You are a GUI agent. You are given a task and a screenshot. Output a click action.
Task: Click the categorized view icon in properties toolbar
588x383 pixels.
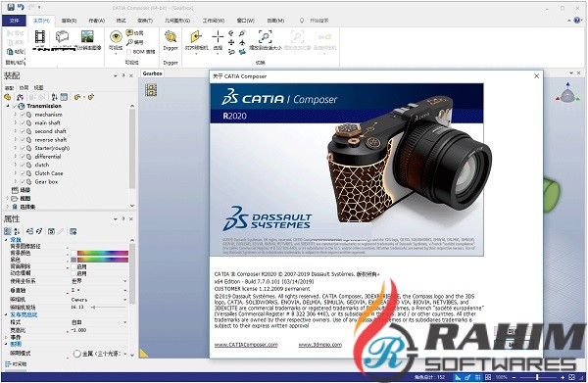click(x=7, y=231)
